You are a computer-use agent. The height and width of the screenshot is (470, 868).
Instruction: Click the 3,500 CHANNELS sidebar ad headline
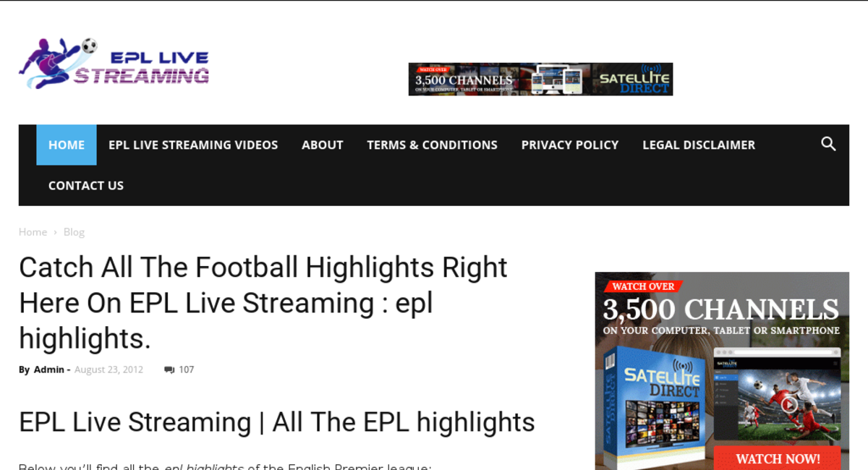click(x=720, y=310)
